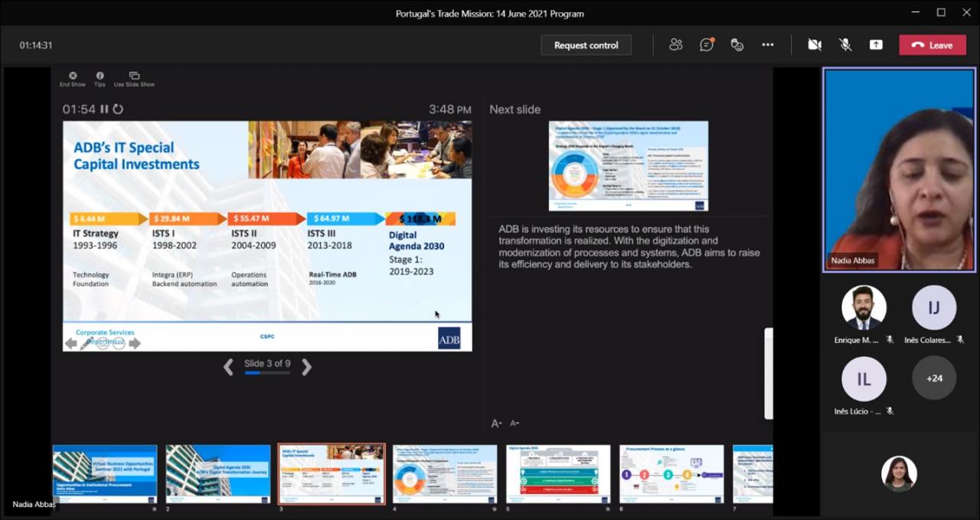Unmute the microphone
The width and height of the screenshot is (980, 520).
[x=845, y=45]
